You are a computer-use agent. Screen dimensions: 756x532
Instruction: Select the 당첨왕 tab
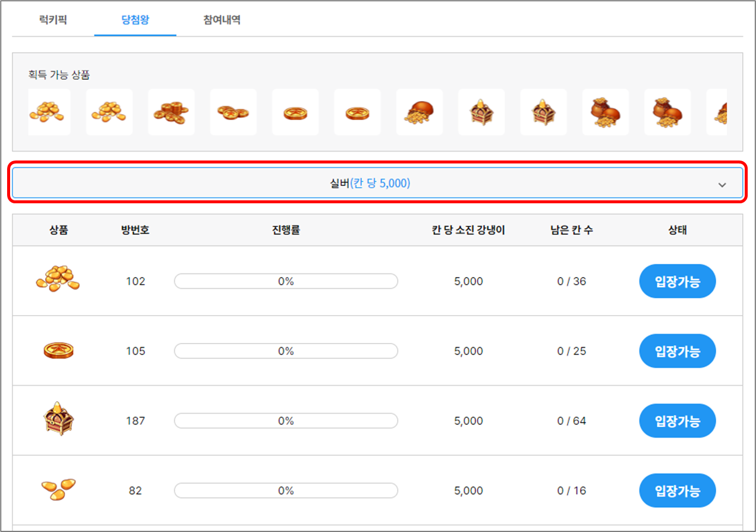click(x=135, y=20)
